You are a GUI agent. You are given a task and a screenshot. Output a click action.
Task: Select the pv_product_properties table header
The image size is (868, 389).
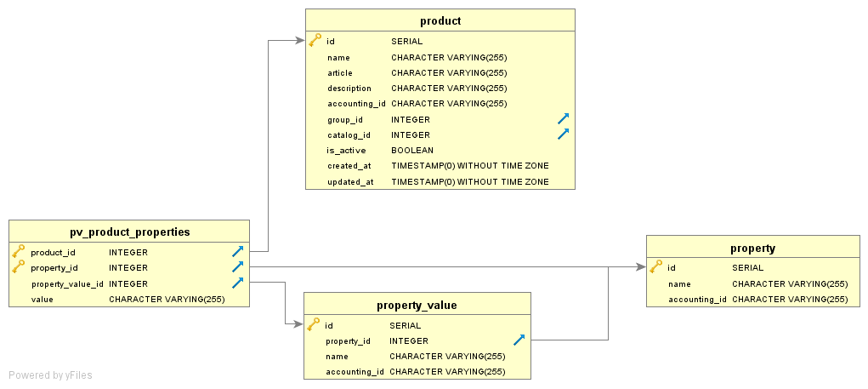[x=129, y=232]
